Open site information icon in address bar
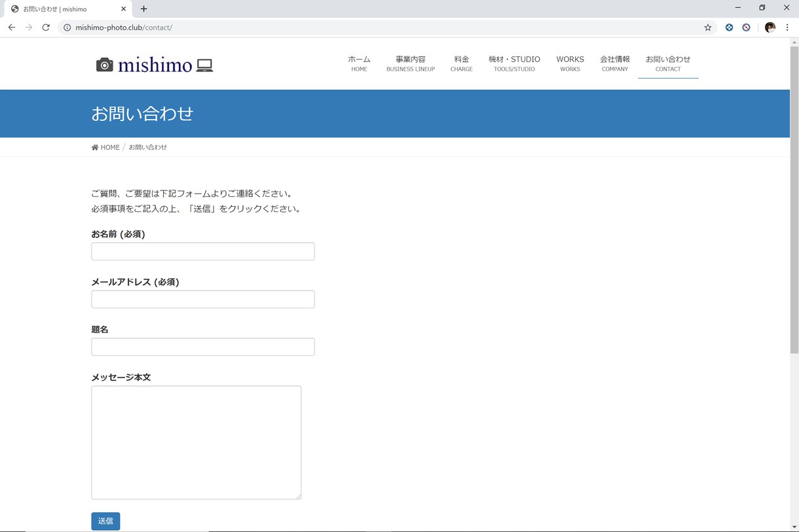 point(67,27)
